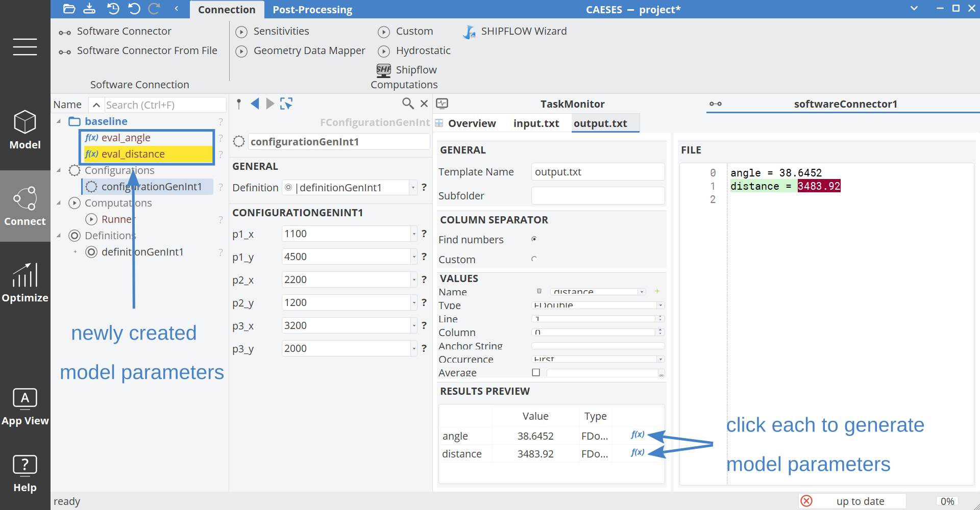The width and height of the screenshot is (980, 510).
Task: Open the input.txt tab
Action: (x=536, y=123)
